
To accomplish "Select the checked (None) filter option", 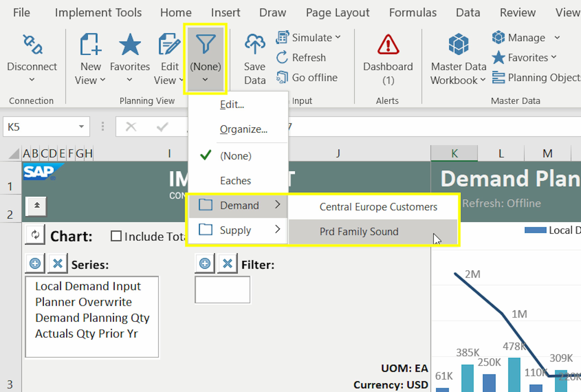I will 235,156.
